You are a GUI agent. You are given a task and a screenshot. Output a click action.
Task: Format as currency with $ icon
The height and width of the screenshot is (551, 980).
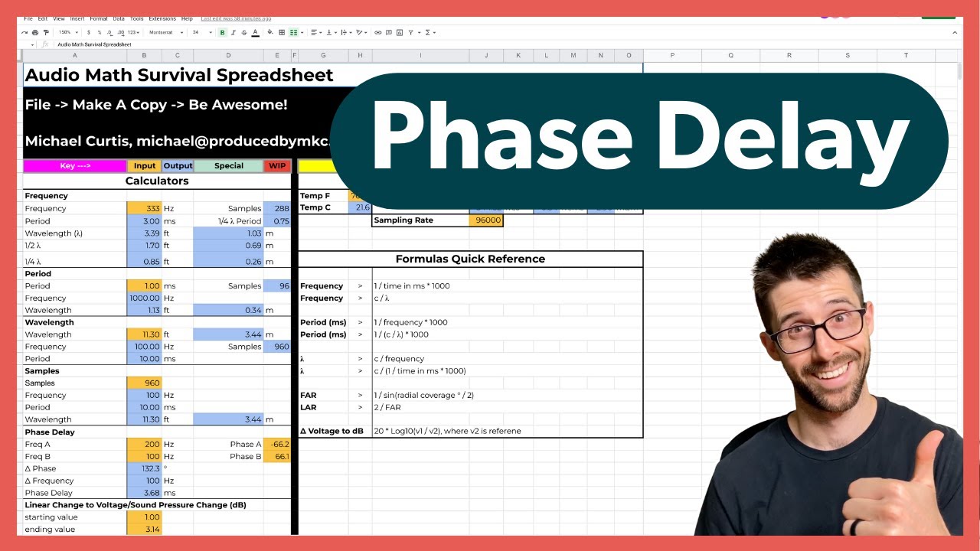tap(88, 32)
